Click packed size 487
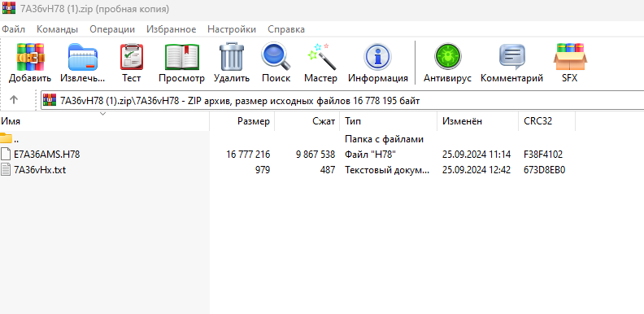 click(328, 170)
